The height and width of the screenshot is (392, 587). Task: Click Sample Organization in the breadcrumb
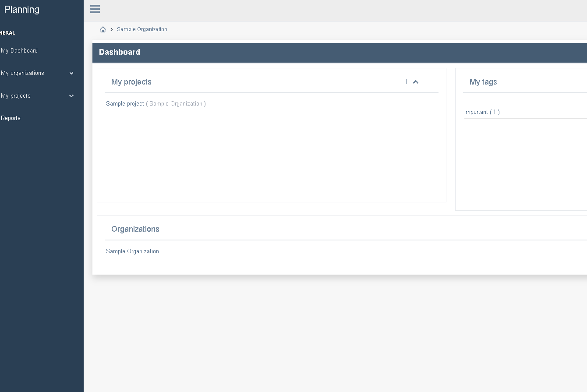coord(142,29)
